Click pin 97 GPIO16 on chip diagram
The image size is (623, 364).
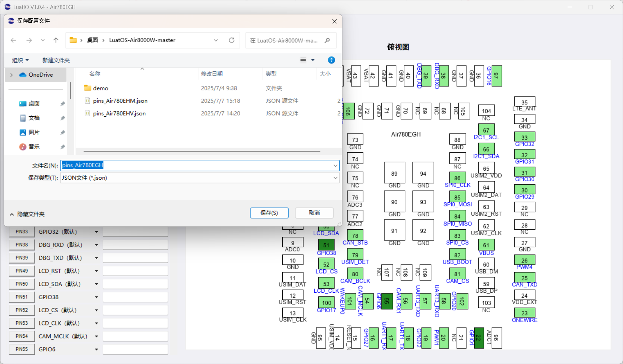click(x=497, y=76)
